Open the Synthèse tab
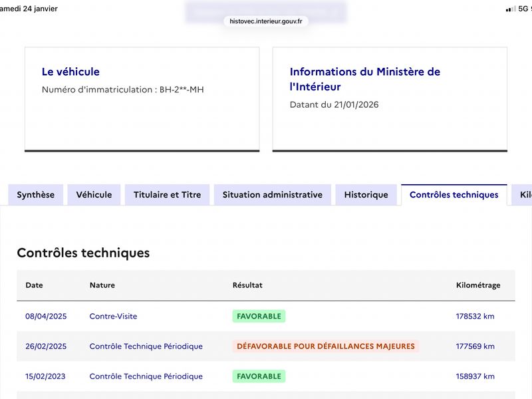Viewport: 532px width, 399px height. pyautogui.click(x=36, y=195)
